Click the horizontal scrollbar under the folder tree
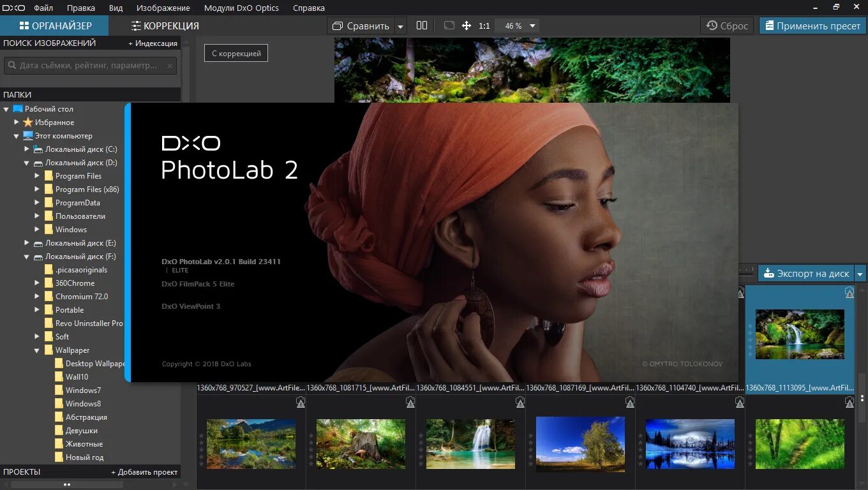This screenshot has width=868, height=490. (67, 485)
